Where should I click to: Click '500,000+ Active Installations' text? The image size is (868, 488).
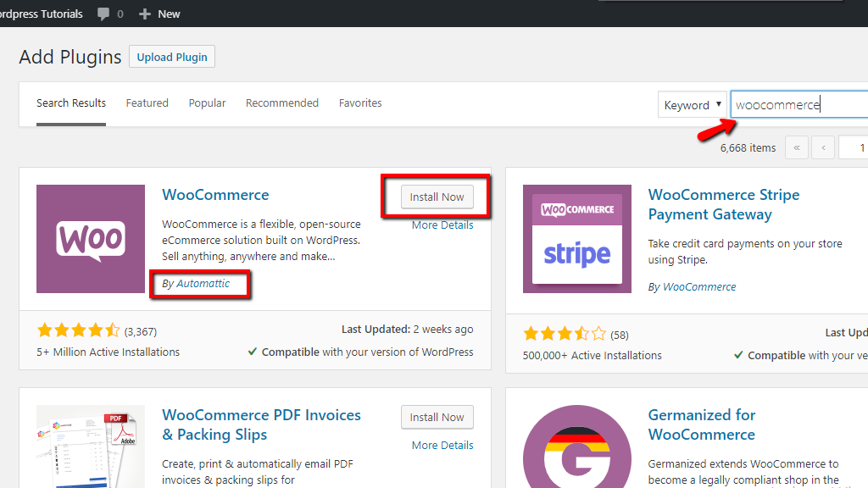coord(593,355)
